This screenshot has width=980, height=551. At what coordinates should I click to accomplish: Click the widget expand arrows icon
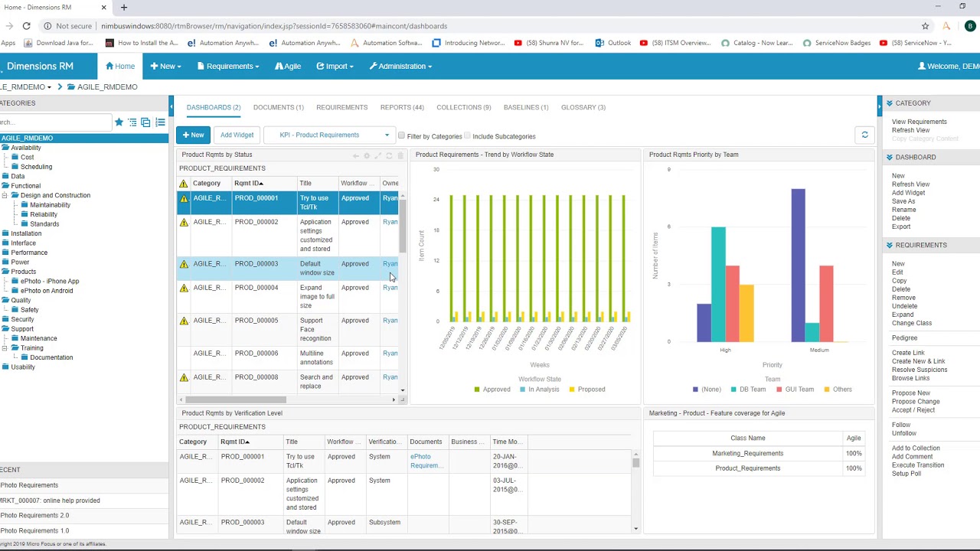(x=377, y=155)
